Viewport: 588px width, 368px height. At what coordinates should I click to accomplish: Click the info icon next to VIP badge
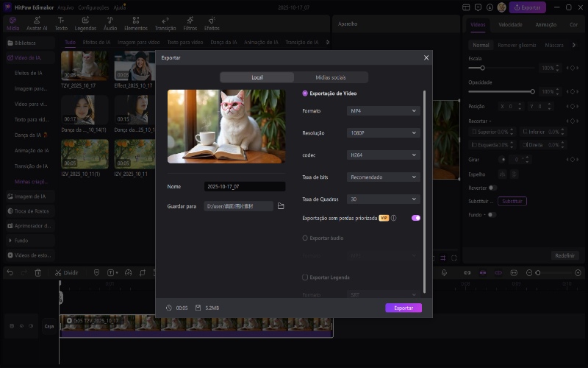tap(394, 219)
